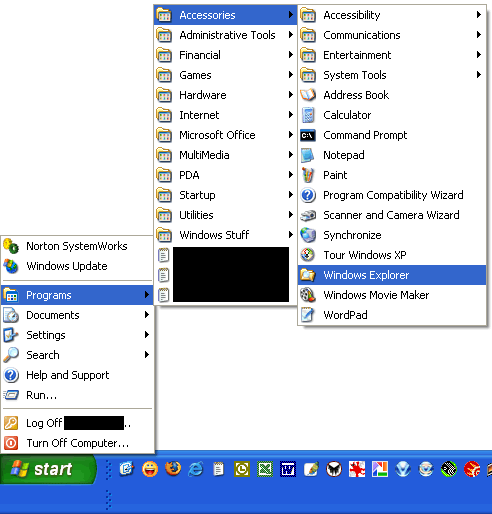Open the Windows Stuff submenu
Viewport: 492px width, 514px height.
225,235
